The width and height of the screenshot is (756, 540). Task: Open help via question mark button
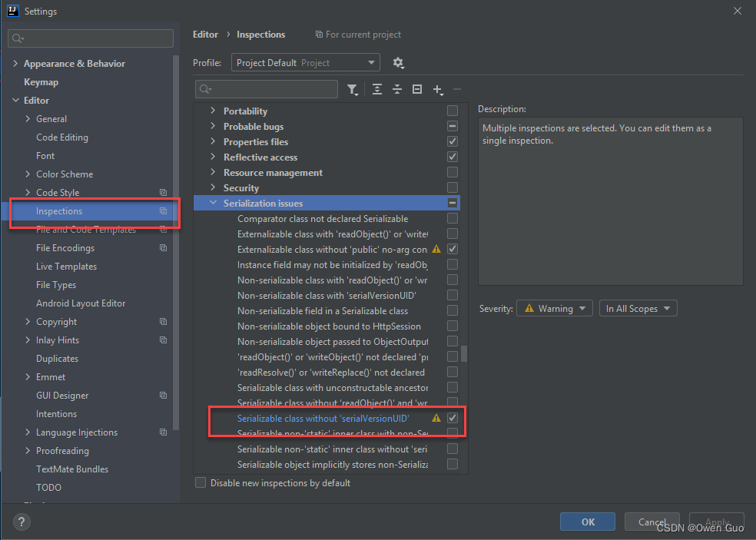click(x=22, y=522)
